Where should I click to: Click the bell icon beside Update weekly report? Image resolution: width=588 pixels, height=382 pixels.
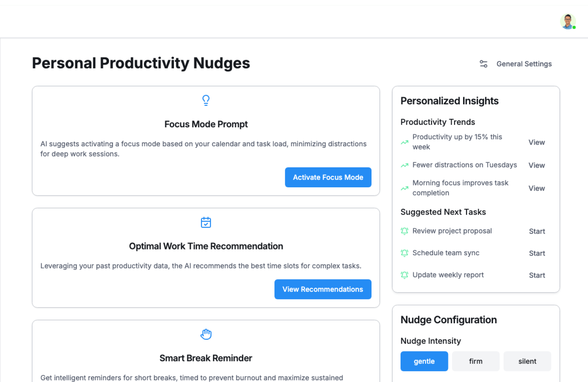tap(405, 275)
